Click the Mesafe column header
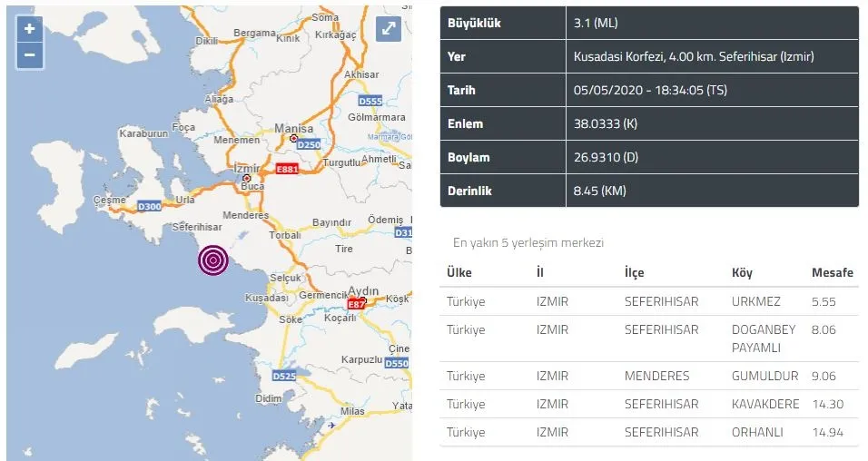The height and width of the screenshot is (461, 868). click(832, 272)
